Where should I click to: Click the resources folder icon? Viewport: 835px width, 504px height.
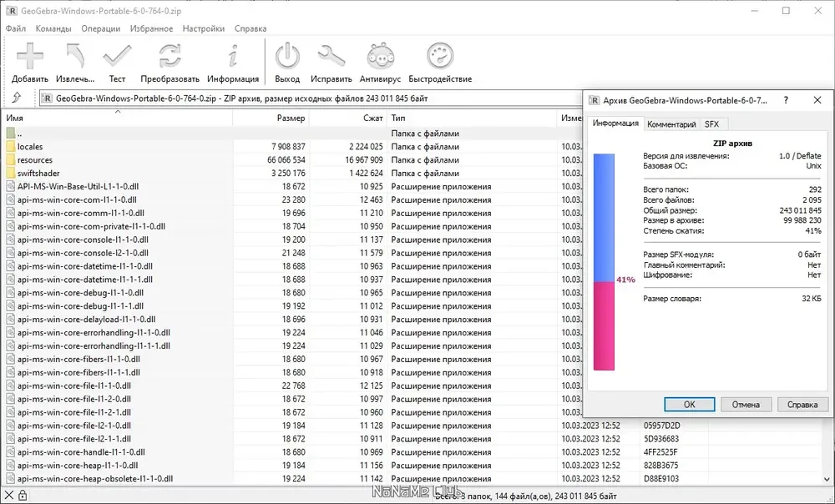click(11, 159)
